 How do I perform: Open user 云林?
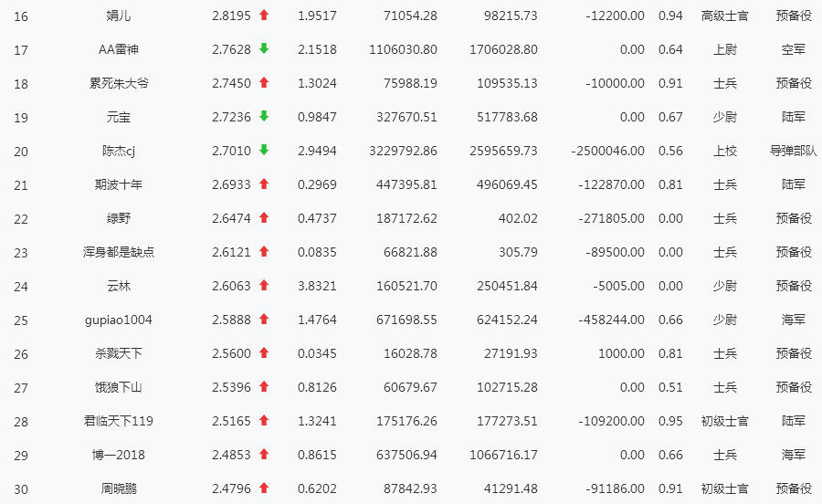[119, 286]
